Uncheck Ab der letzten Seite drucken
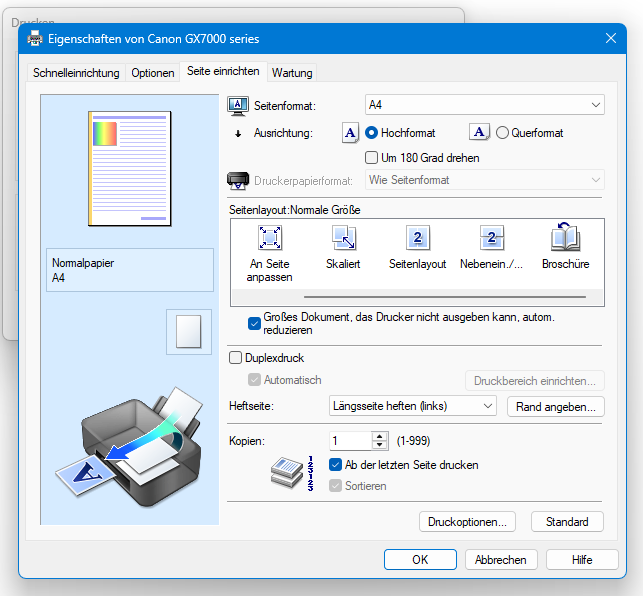This screenshot has height=596, width=643. (335, 465)
